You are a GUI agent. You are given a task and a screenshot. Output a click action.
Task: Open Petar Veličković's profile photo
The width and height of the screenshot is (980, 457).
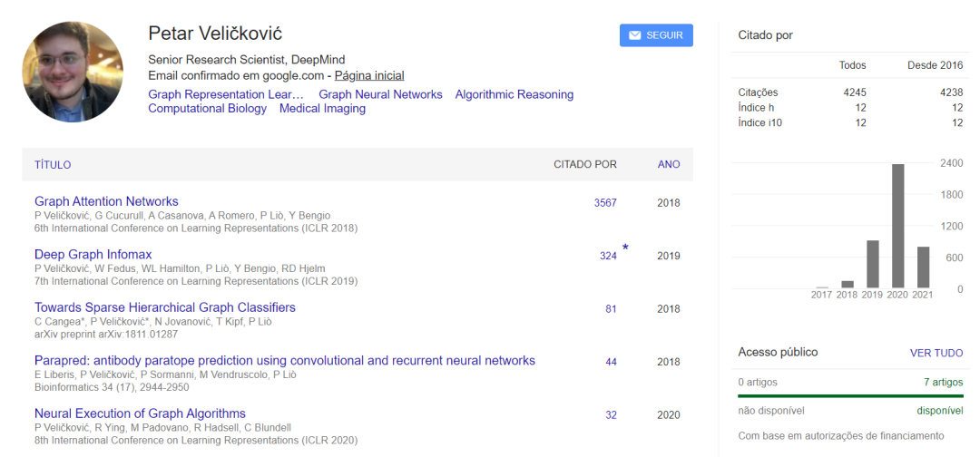pos(73,73)
